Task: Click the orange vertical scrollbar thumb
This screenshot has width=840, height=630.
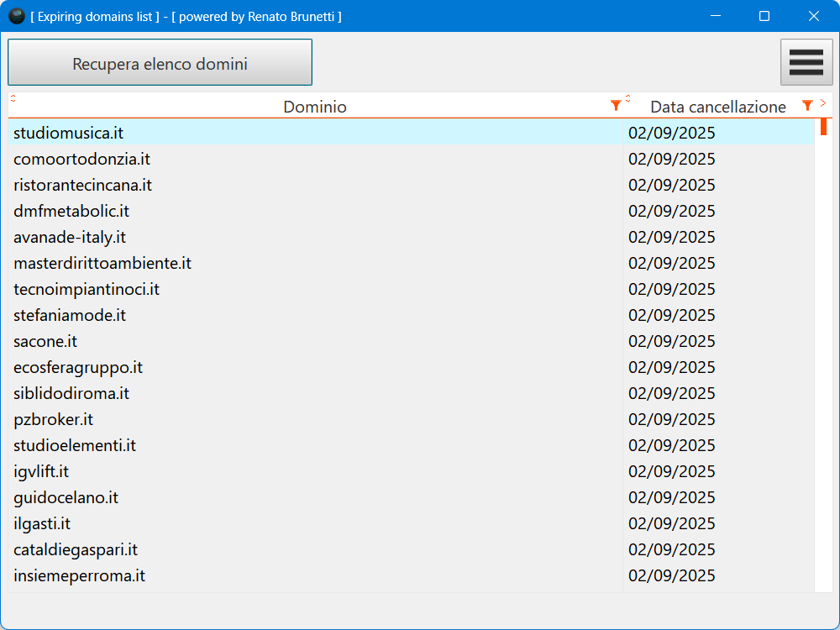Action: 823,127
